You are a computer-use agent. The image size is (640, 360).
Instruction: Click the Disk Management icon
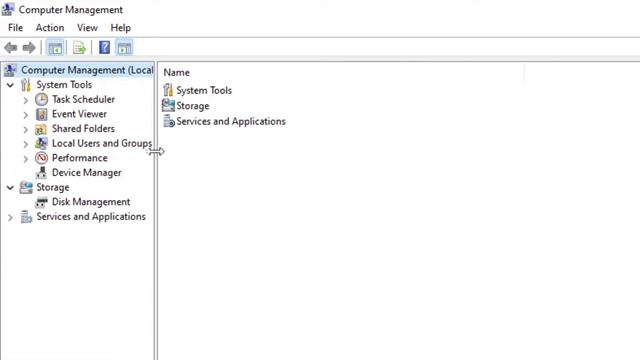[x=41, y=202]
